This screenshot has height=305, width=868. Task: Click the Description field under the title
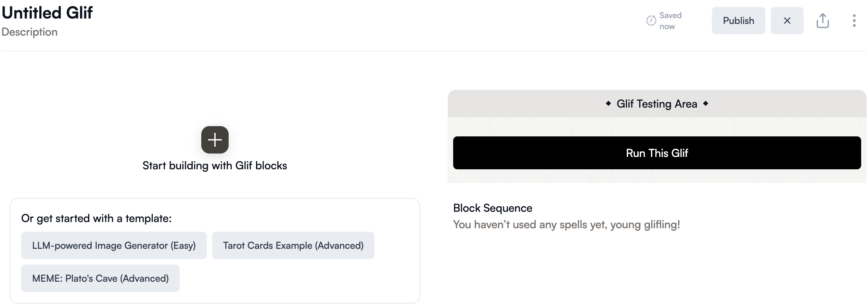click(x=29, y=32)
